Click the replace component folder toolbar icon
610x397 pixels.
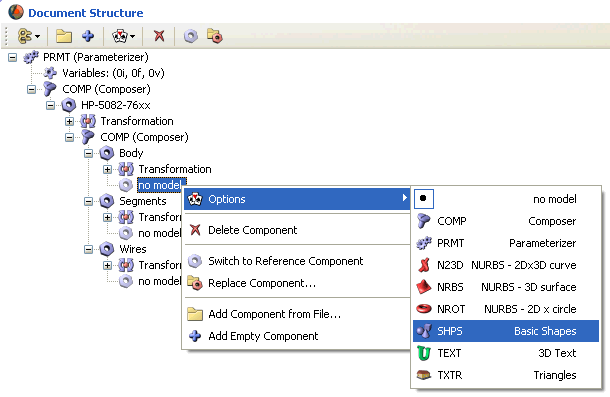[x=215, y=36]
